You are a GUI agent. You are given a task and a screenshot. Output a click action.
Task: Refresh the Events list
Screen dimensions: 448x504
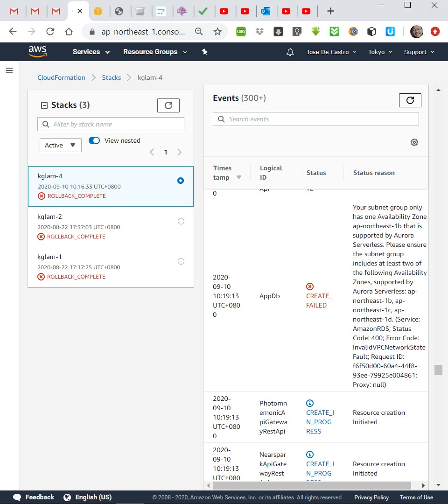pos(410,100)
